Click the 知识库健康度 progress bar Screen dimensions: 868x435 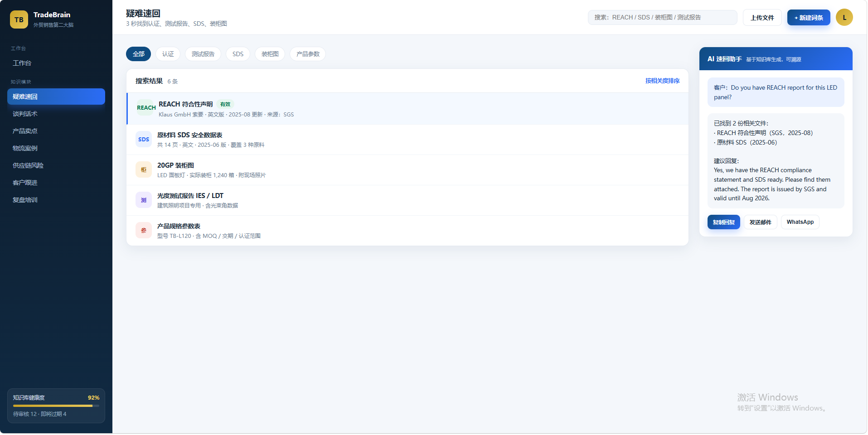[x=56, y=406]
